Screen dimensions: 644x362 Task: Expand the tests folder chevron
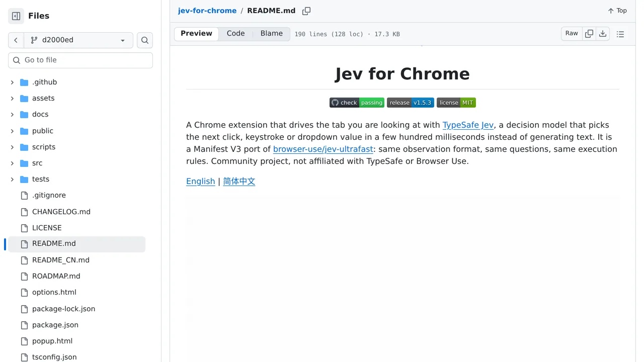coord(12,179)
